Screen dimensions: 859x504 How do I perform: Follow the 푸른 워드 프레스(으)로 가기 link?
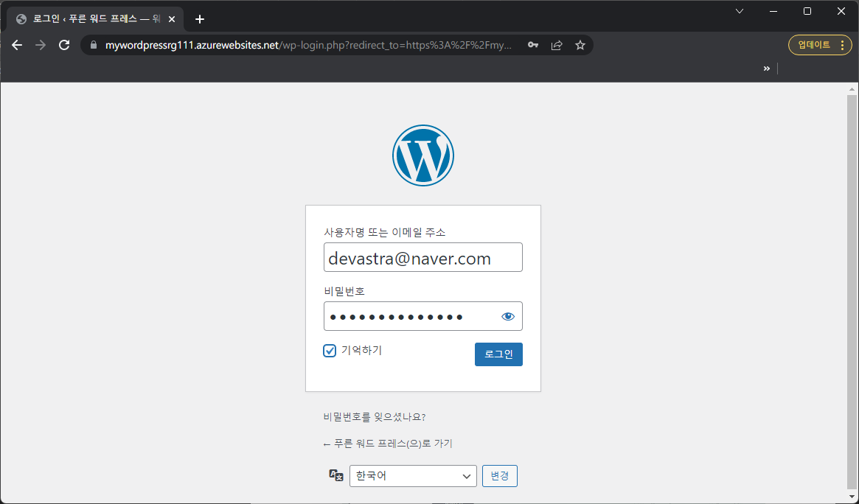[388, 444]
